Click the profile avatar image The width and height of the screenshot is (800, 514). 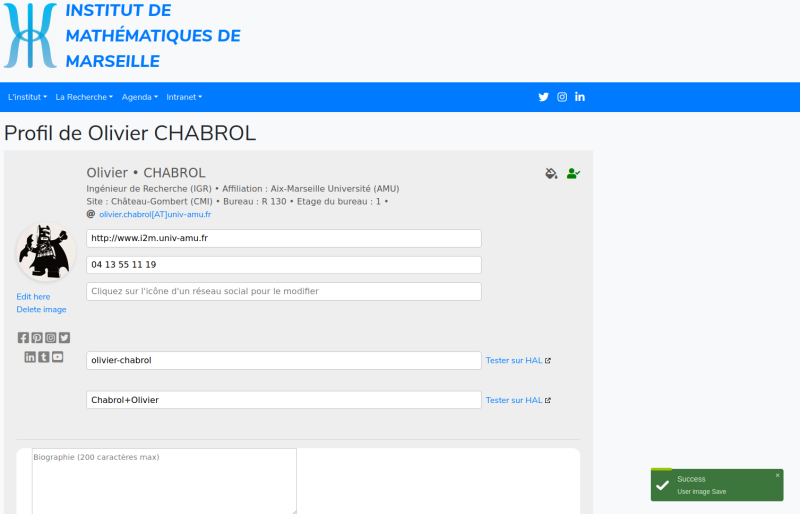coord(46,252)
